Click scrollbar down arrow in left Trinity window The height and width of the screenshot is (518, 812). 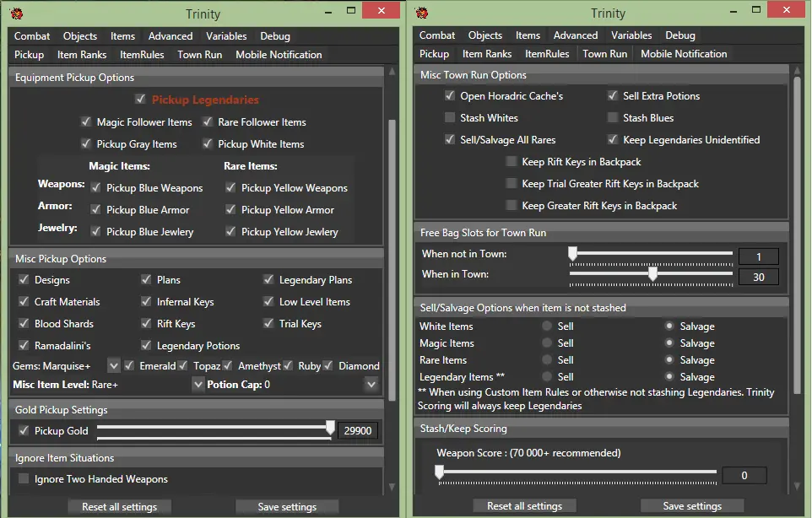click(x=392, y=487)
